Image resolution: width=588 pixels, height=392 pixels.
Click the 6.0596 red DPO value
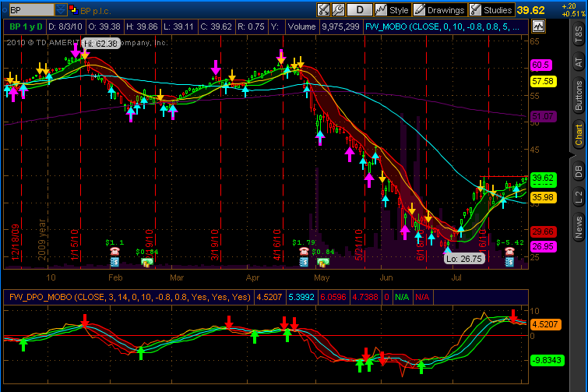[x=333, y=297]
